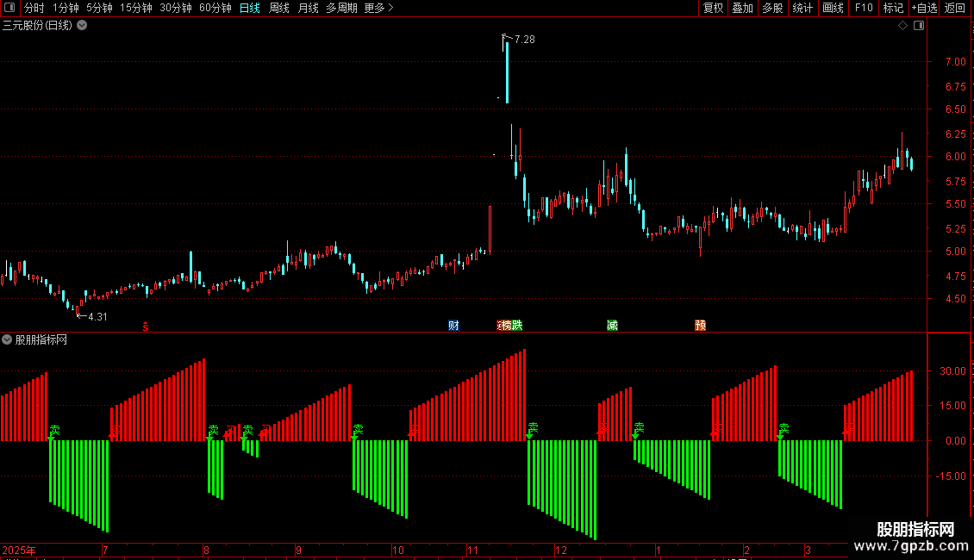Click the 预 event marker icon
This screenshot has height=560, width=974.
coord(700,326)
